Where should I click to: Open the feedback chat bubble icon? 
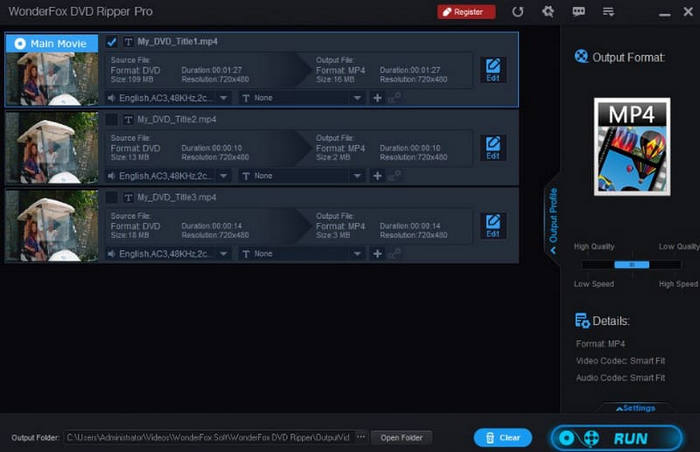(x=579, y=12)
